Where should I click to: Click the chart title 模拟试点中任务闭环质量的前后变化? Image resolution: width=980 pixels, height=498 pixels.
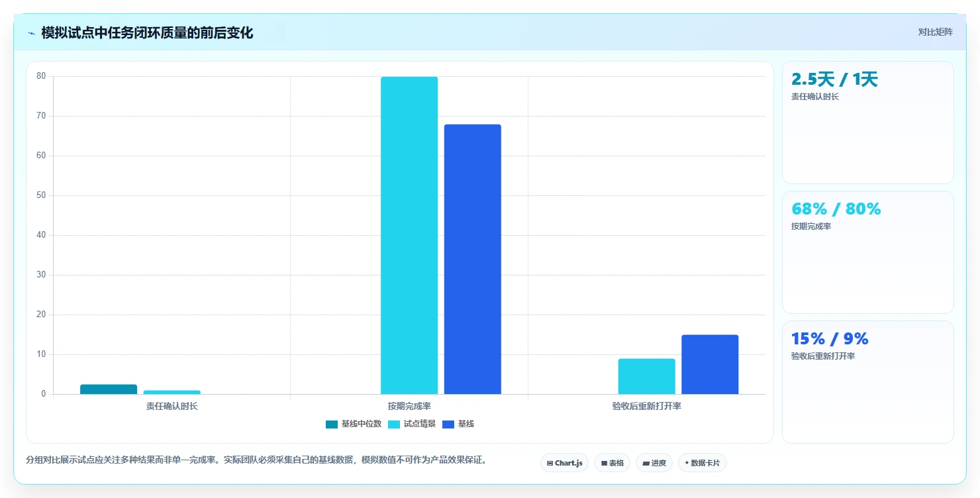click(x=147, y=33)
